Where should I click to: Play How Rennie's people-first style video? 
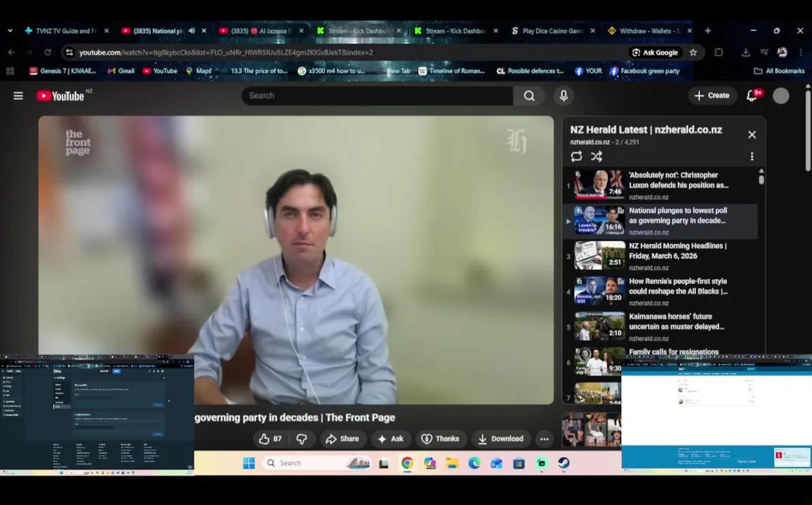click(x=661, y=291)
